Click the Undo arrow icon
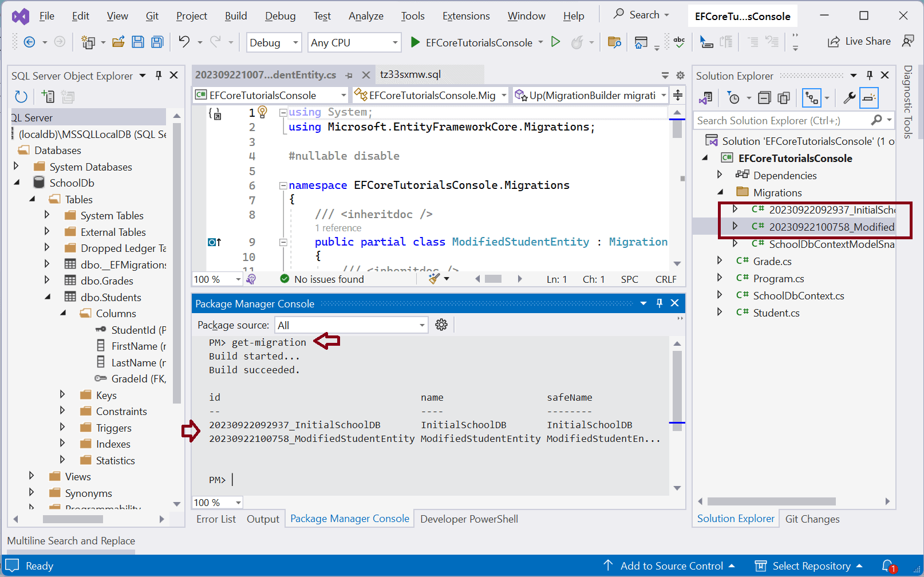Viewport: 924px width, 577px height. click(184, 42)
